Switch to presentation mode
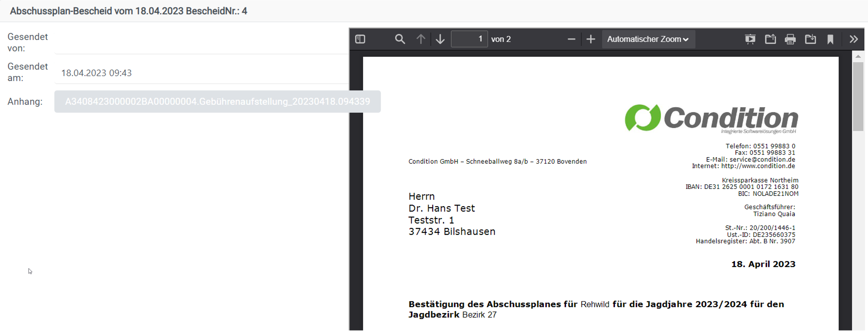This screenshot has width=868, height=331. [750, 39]
